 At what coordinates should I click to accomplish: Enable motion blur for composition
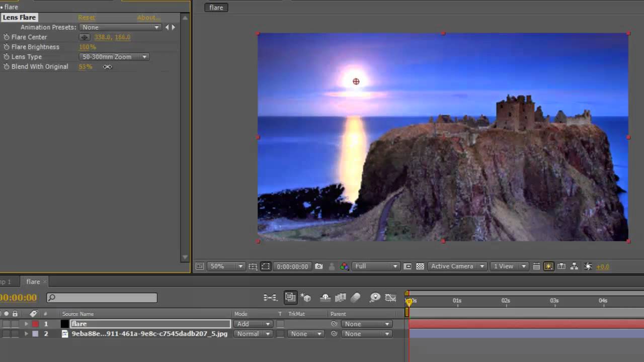[356, 298]
